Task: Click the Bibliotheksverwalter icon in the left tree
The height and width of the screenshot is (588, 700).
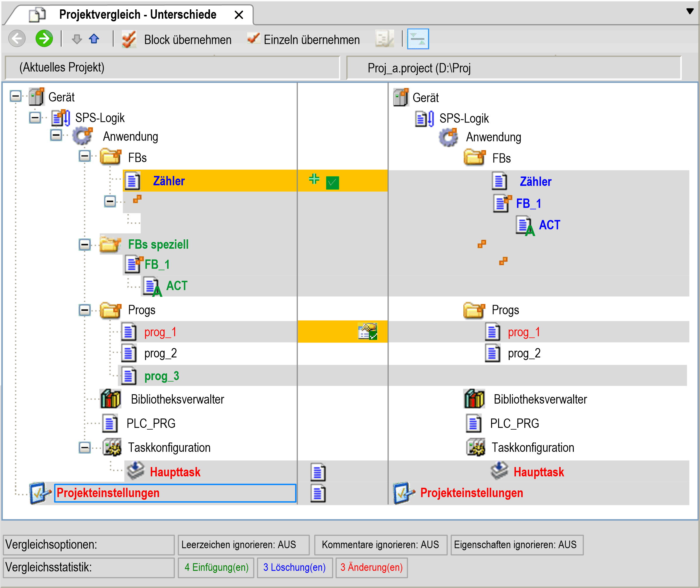Action: (111, 399)
